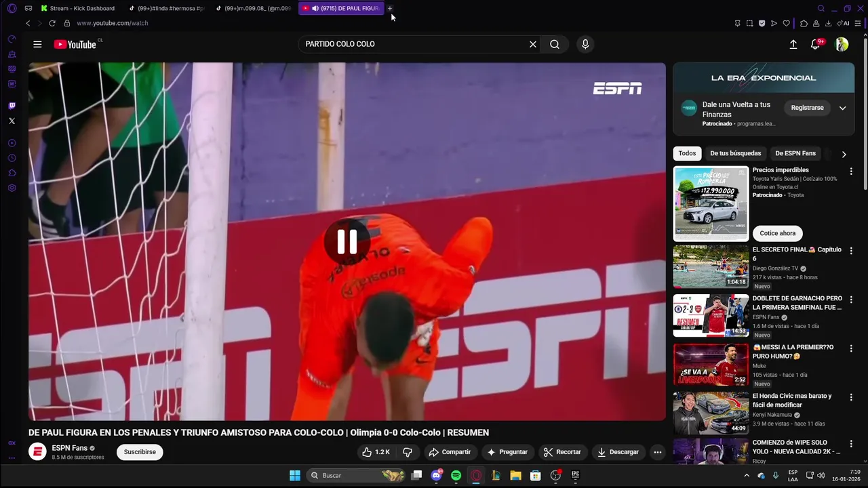Open Twitch panel in sidebar

[12, 106]
